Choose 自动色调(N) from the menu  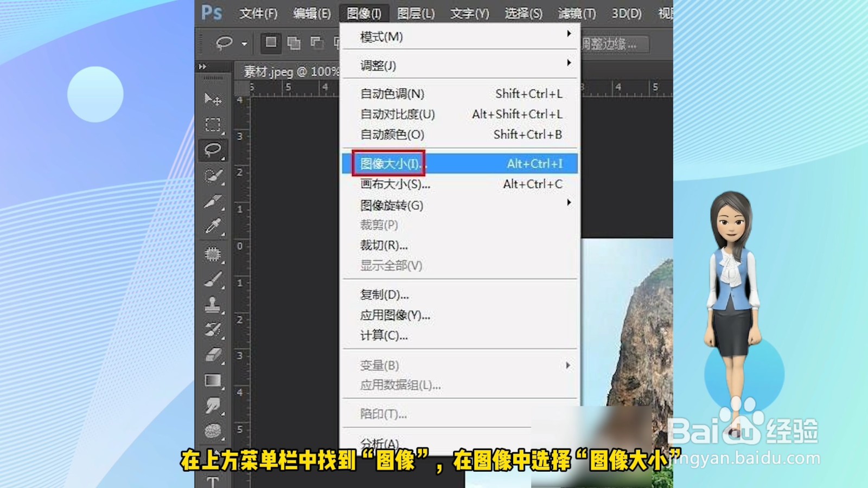tap(460, 94)
